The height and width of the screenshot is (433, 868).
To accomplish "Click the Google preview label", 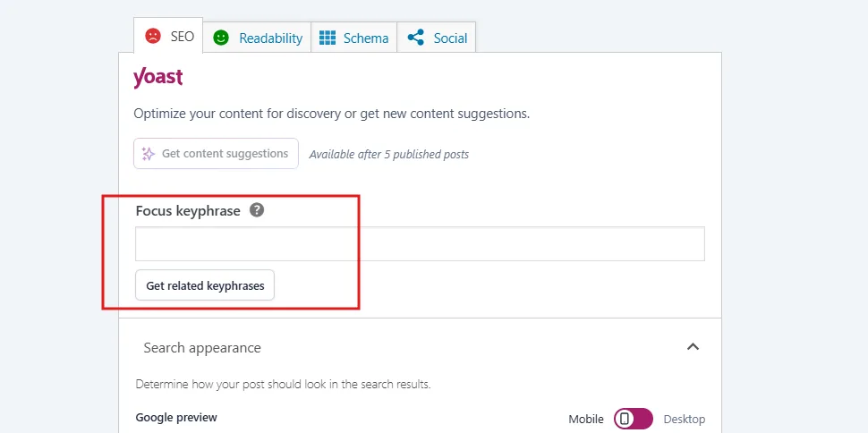I will pyautogui.click(x=176, y=418).
